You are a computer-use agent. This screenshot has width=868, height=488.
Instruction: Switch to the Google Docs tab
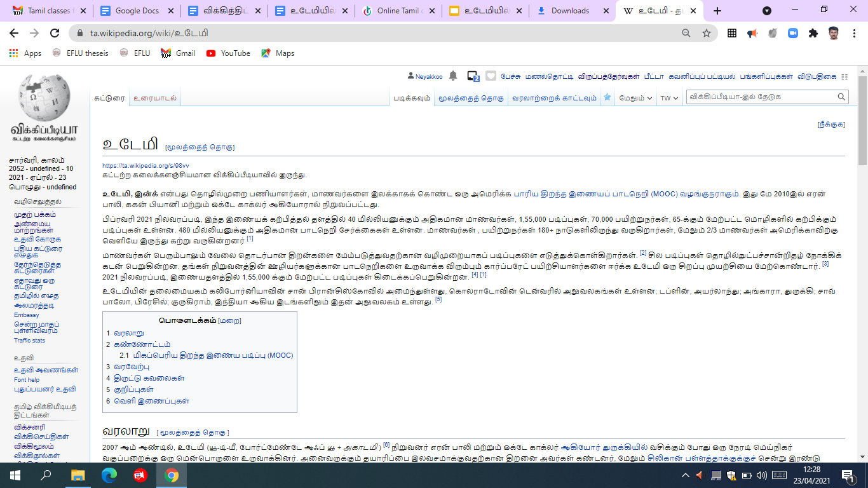pyautogui.click(x=136, y=11)
